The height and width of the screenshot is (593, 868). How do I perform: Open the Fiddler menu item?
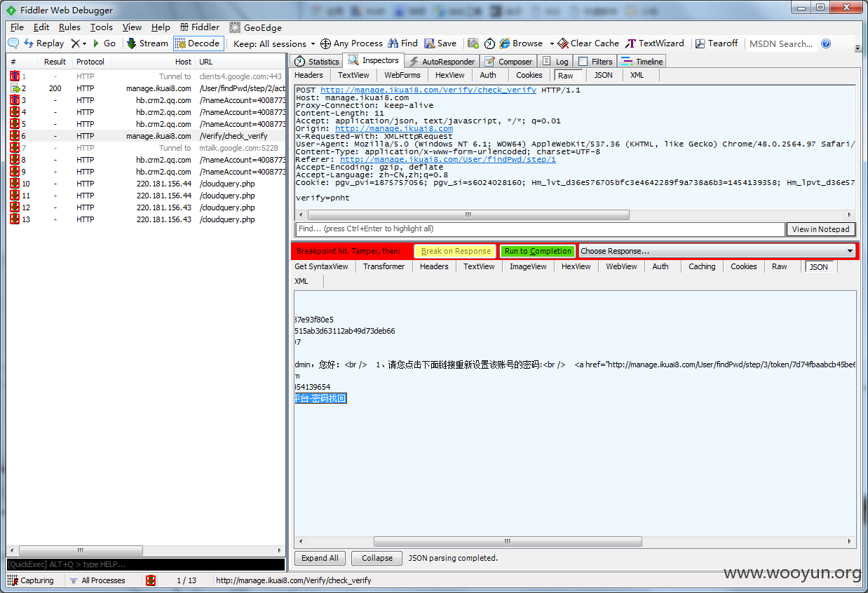(x=200, y=27)
